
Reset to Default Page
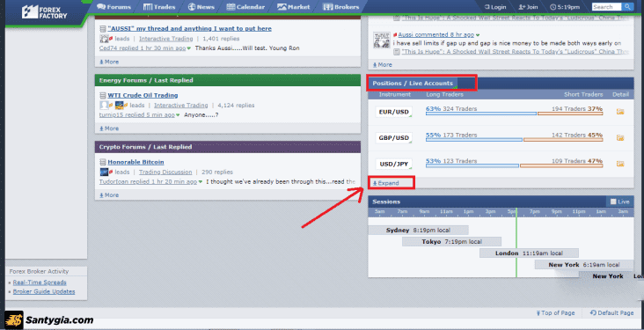point(612,312)
